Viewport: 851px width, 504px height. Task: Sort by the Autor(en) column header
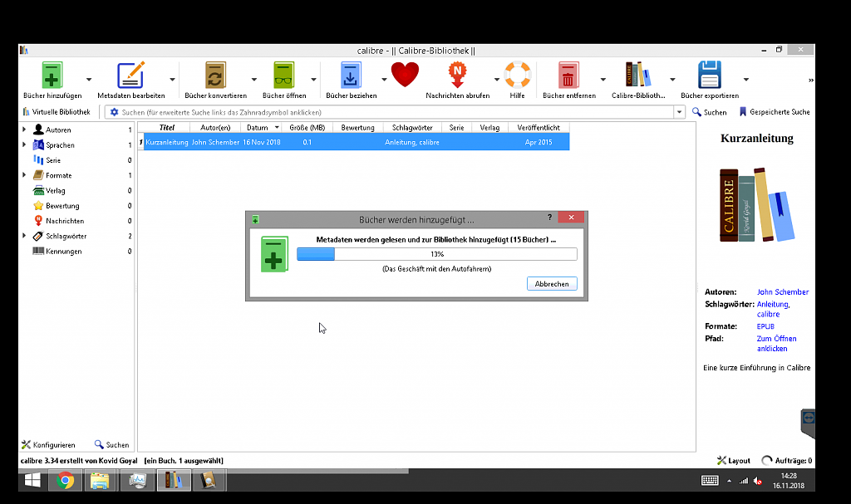click(x=215, y=128)
